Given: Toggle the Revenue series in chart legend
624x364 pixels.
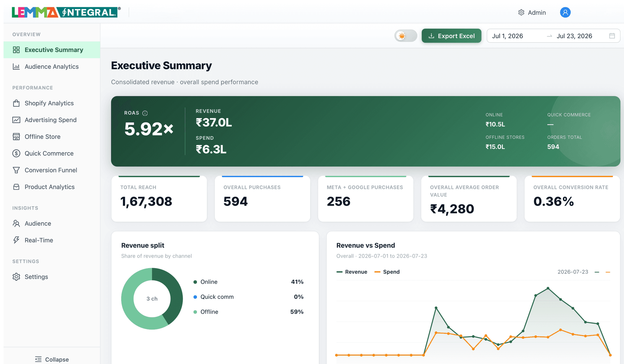Looking at the screenshot, I should [x=352, y=272].
